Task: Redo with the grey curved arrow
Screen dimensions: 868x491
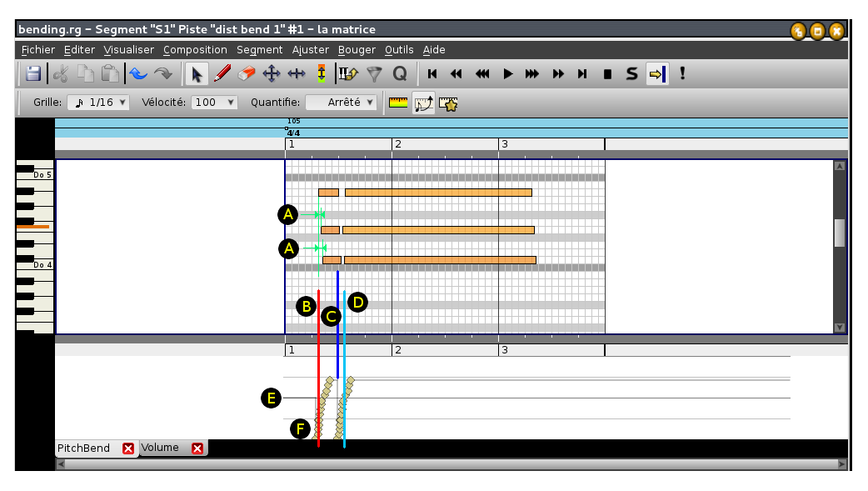Action: pos(163,73)
